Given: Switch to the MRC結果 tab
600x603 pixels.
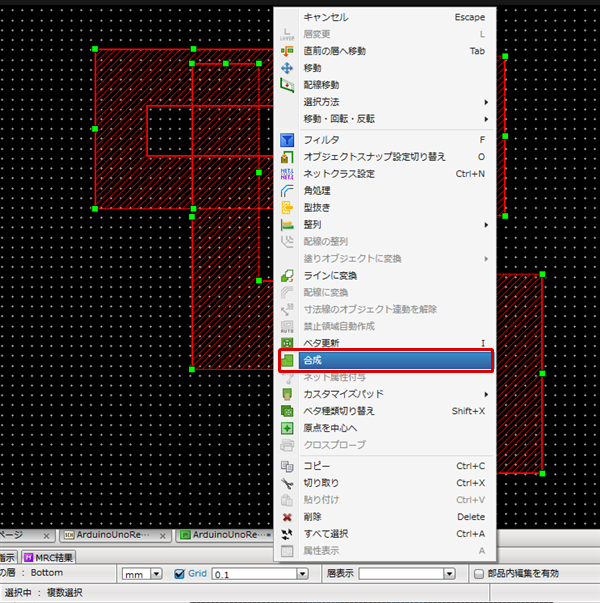Looking at the screenshot, I should pos(48,556).
